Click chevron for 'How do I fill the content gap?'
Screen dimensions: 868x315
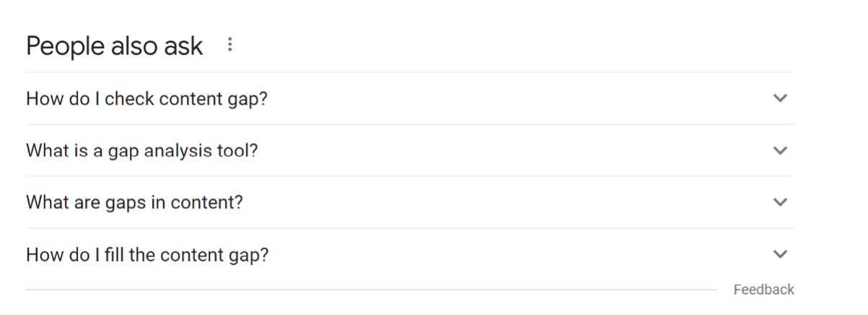pos(779,254)
